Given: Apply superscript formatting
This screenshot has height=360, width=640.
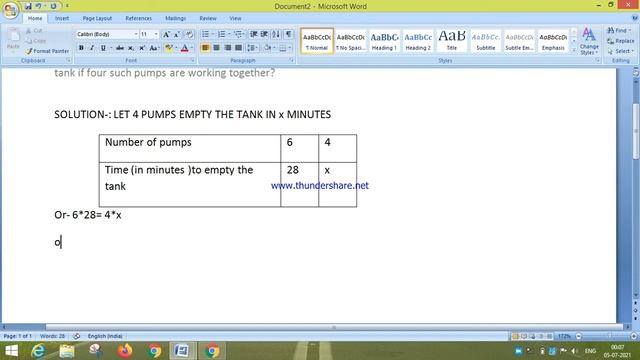Looking at the screenshot, I should (142, 48).
